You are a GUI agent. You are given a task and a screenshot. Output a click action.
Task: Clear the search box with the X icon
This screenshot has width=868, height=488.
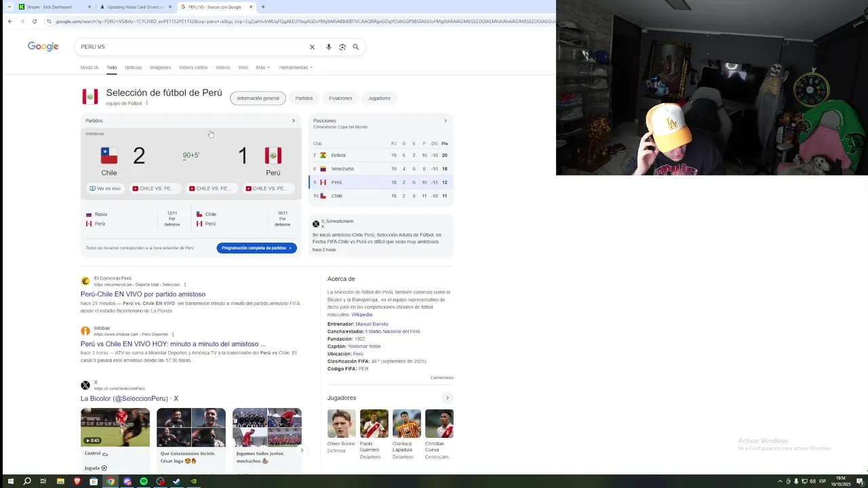click(312, 47)
